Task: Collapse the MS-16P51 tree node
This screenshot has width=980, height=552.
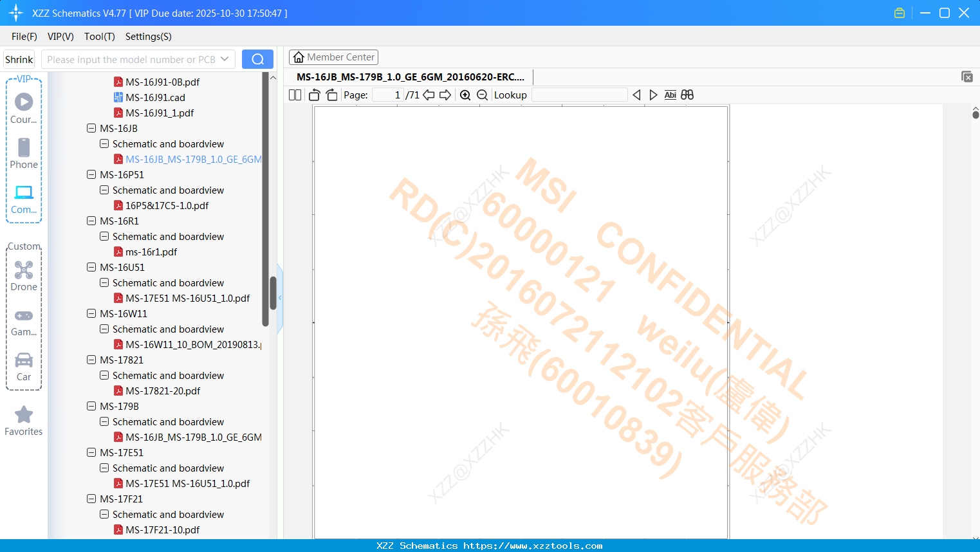Action: click(91, 174)
